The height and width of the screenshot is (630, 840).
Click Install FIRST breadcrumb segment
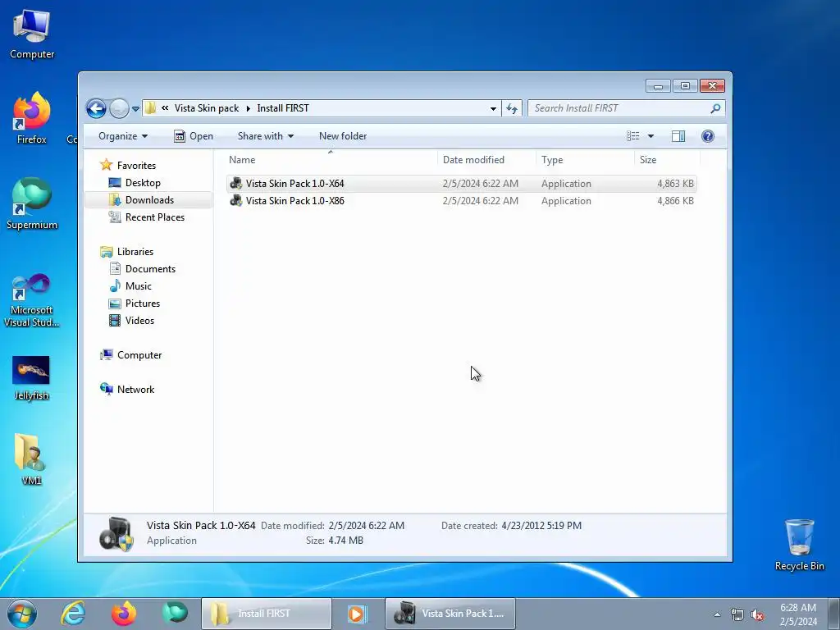[x=283, y=108]
